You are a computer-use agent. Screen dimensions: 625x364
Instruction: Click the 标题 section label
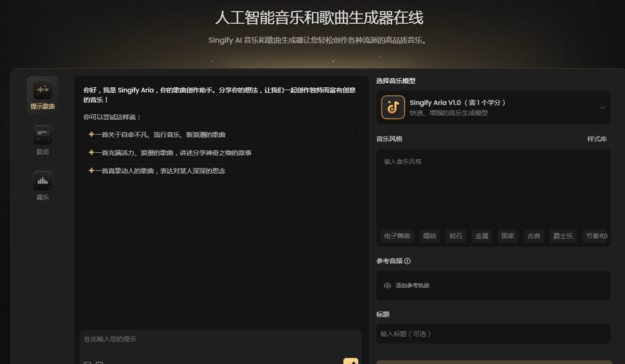[x=383, y=314]
